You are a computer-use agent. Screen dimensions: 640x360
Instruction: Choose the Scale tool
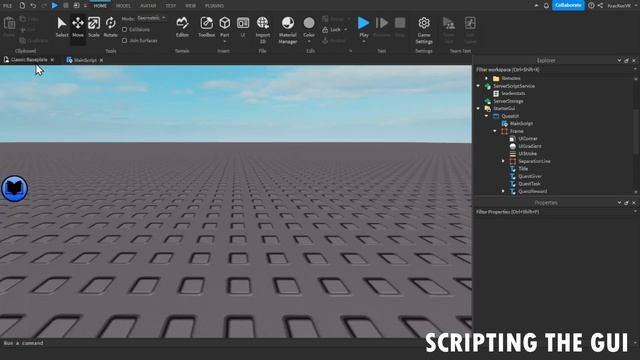point(94,23)
